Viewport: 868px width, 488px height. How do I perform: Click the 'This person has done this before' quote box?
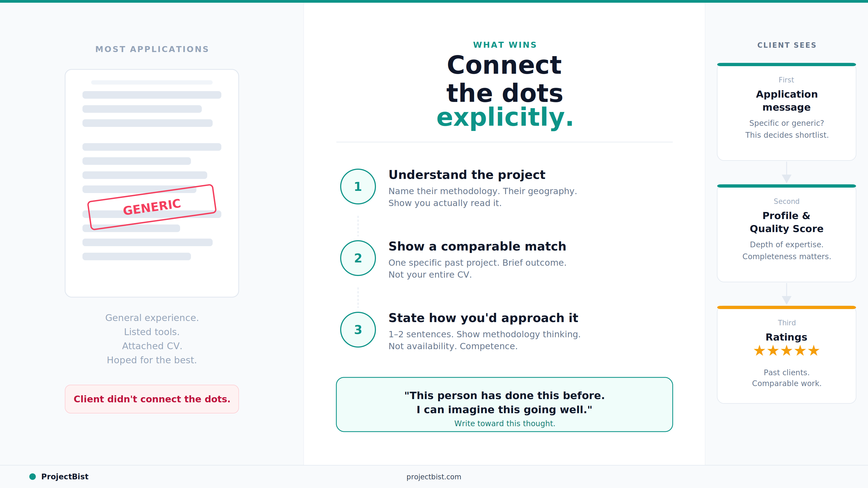coord(505,404)
